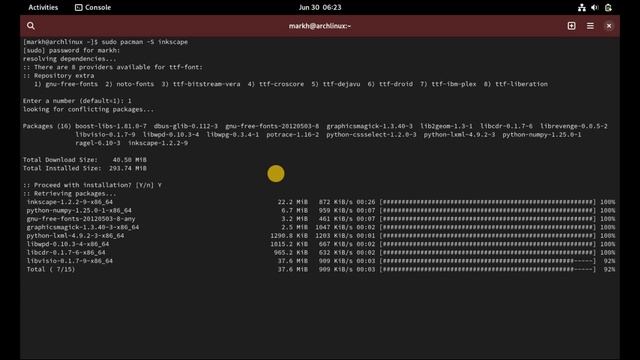Click the 'resolving dependencies...' line
This screenshot has height=360, width=640.
(69, 59)
